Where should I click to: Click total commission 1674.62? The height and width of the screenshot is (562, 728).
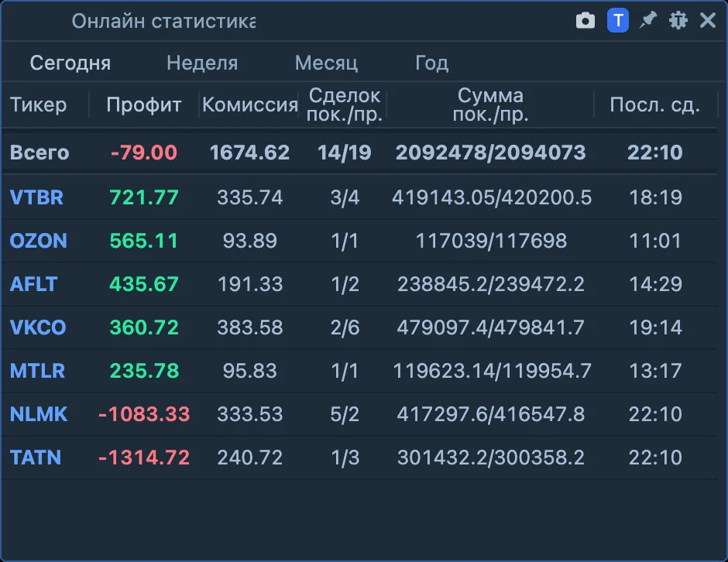[250, 152]
